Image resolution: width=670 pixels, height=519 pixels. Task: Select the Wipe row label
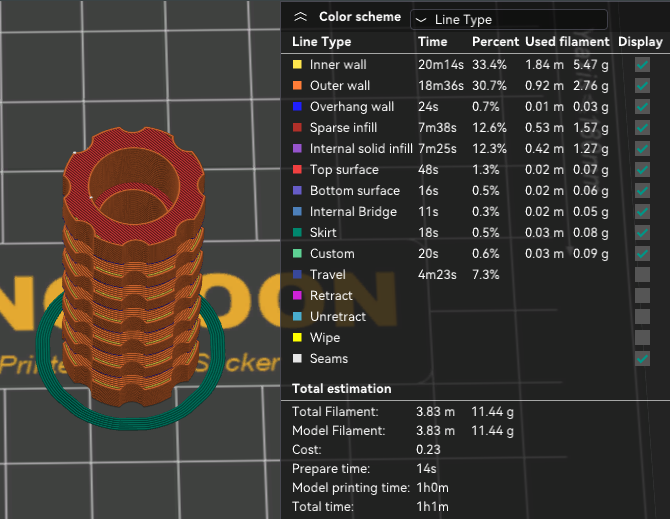click(x=325, y=337)
